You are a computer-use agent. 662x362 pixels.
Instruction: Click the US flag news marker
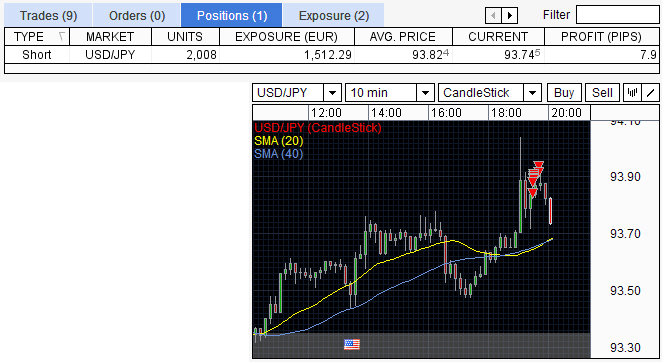[x=352, y=344]
